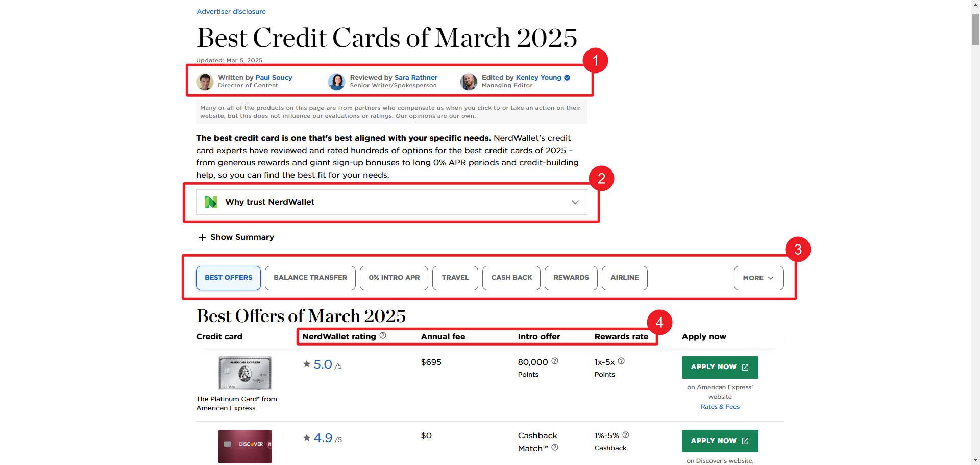Click the plus icon beside Show Summary
Screen dimensions: 980x465
(x=201, y=237)
